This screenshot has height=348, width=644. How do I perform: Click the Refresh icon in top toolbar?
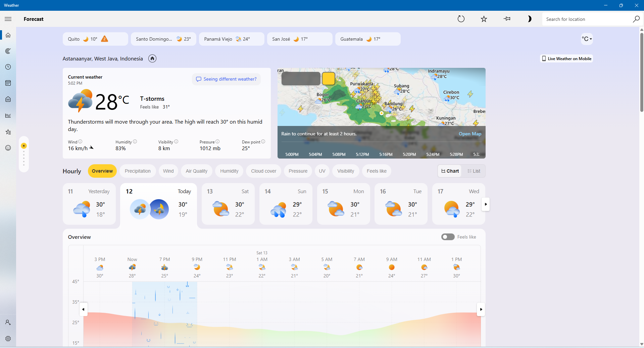coord(461,19)
